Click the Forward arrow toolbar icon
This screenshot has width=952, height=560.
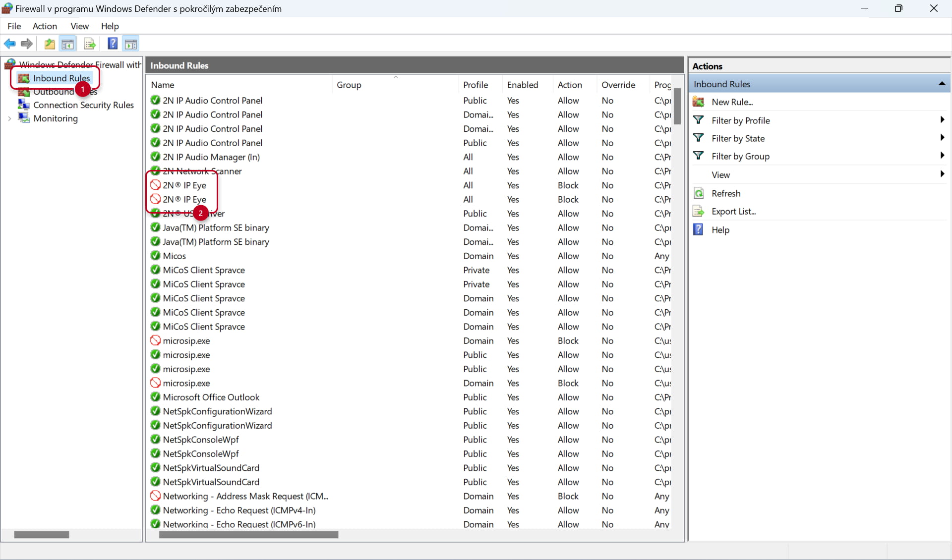point(27,44)
